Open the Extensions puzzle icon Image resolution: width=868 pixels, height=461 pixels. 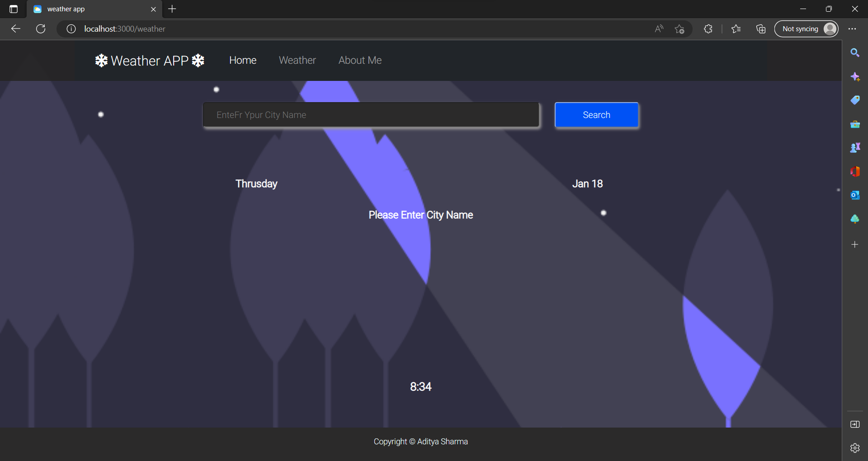coord(708,29)
